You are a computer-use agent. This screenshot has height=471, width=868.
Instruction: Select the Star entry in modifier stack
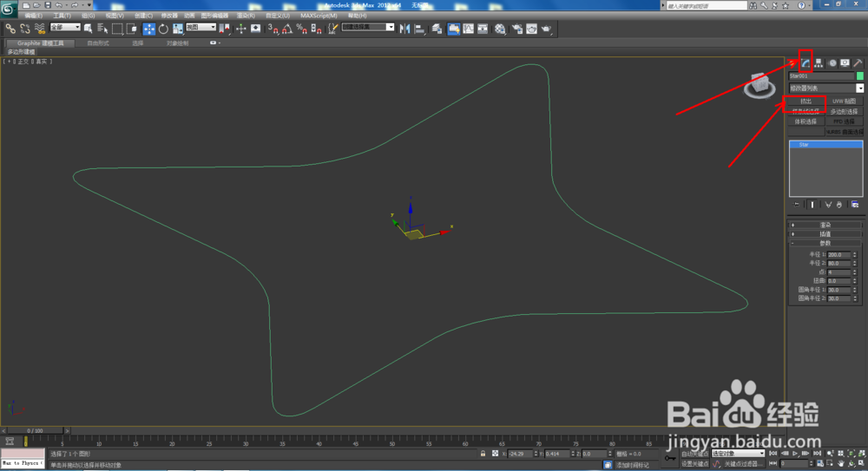coord(825,145)
